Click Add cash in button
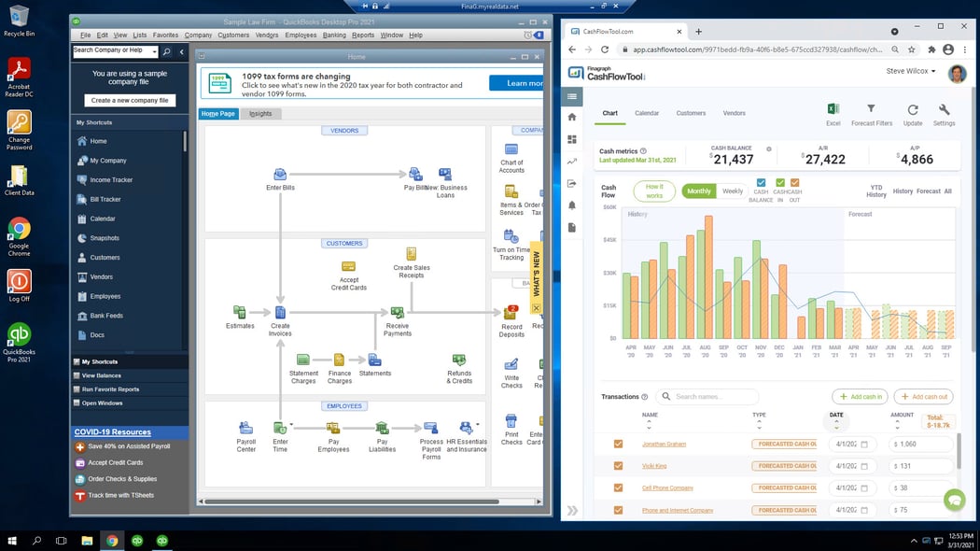The image size is (980, 551). tap(860, 397)
